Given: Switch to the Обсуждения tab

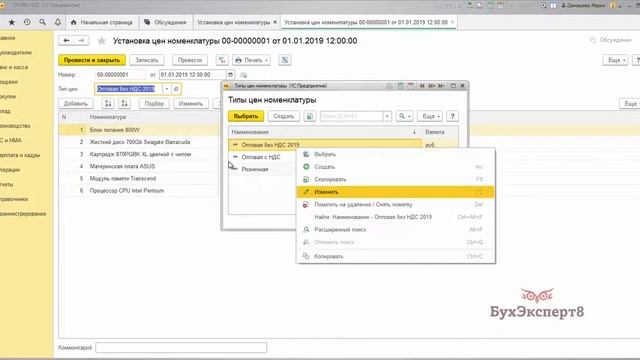Looking at the screenshot, I should (165, 22).
